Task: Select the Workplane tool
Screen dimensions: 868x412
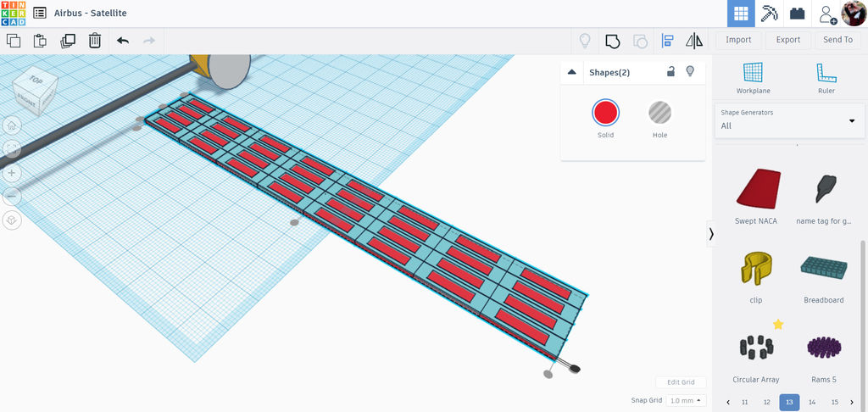Action: tap(753, 78)
